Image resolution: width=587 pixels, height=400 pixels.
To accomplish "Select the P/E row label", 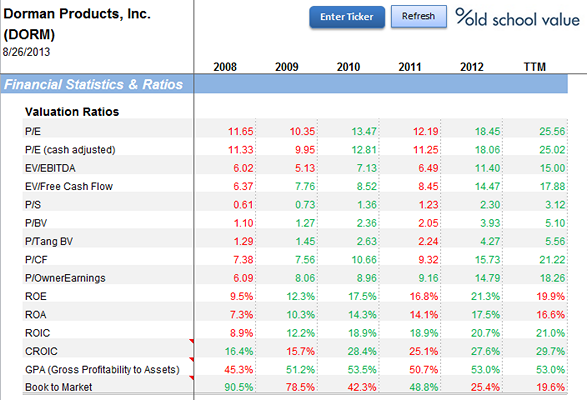I will [x=33, y=131].
